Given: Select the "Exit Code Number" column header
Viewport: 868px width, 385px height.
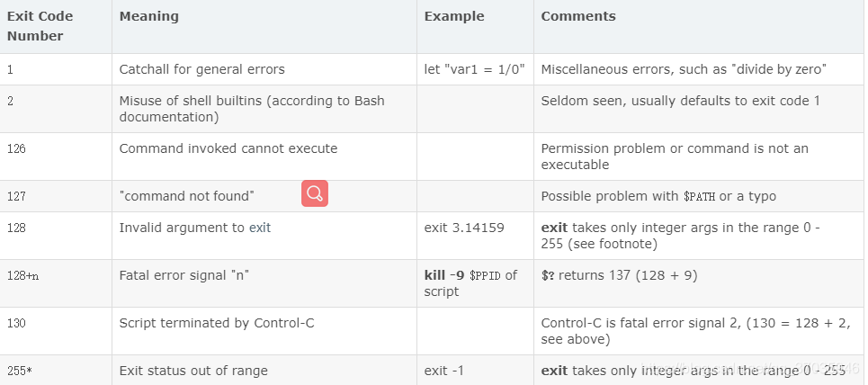Looking at the screenshot, I should tap(40, 26).
